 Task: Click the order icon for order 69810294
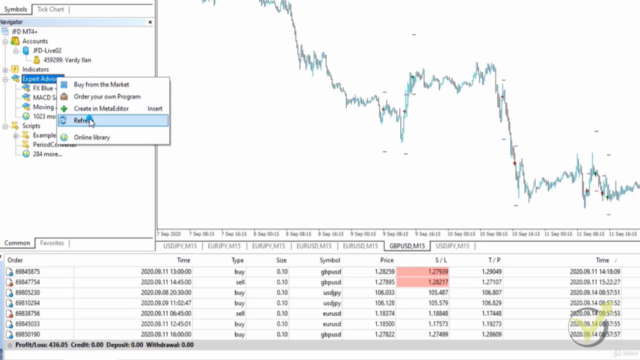(x=9, y=303)
